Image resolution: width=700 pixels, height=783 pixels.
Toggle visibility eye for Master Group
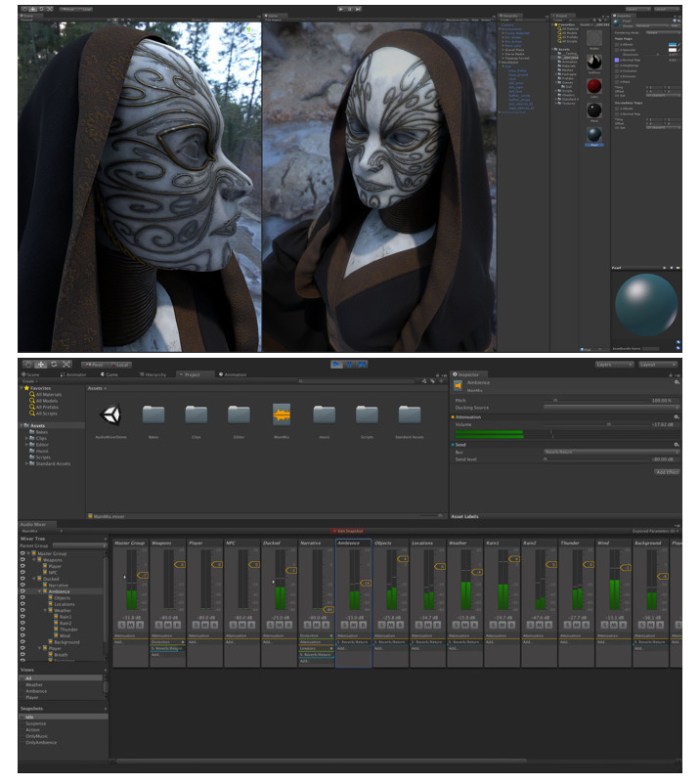23,553
